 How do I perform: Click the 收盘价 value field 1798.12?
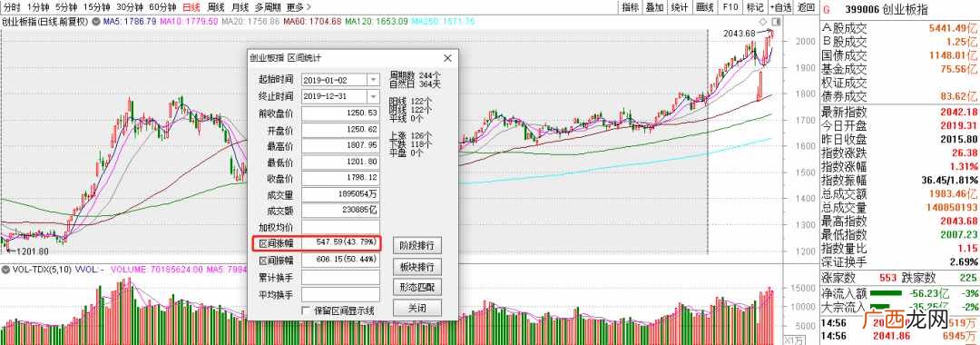pyautogui.click(x=340, y=178)
